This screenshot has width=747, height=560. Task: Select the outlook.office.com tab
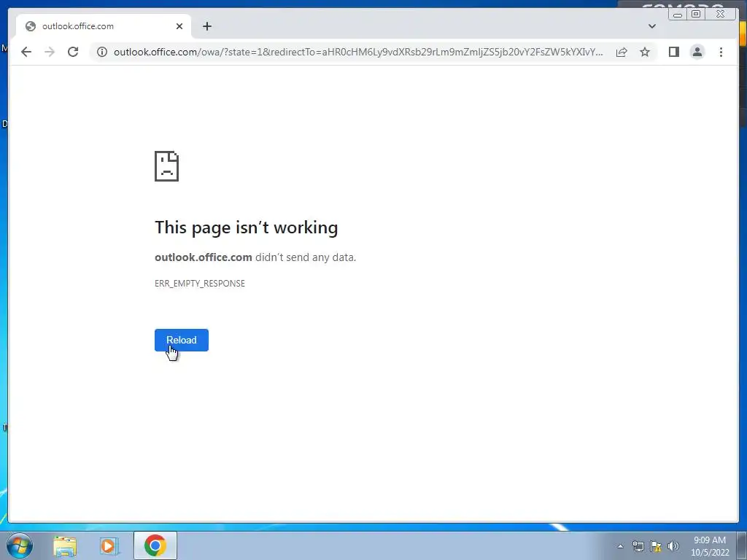tap(104, 26)
